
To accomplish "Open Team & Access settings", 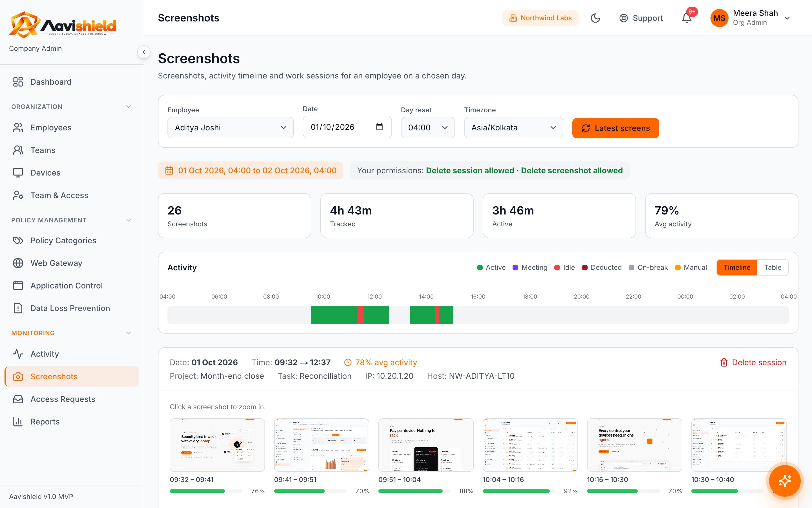I will point(72,195).
